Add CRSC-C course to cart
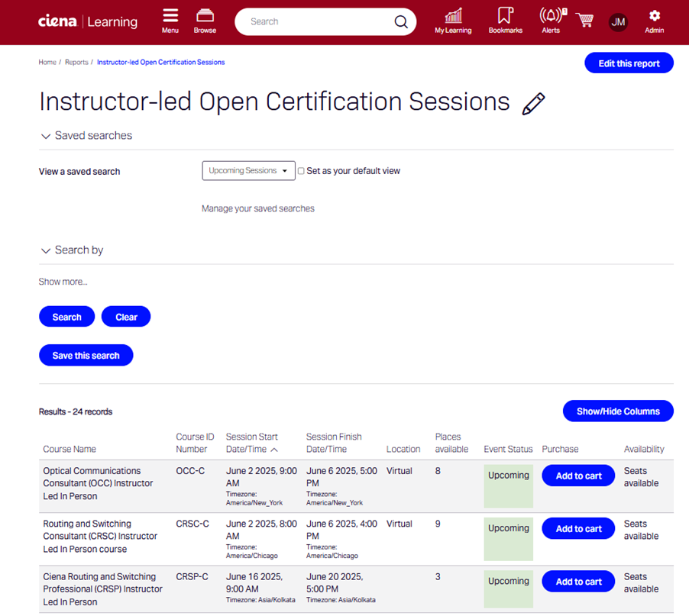Image resolution: width=689 pixels, height=616 pixels. [x=578, y=529]
